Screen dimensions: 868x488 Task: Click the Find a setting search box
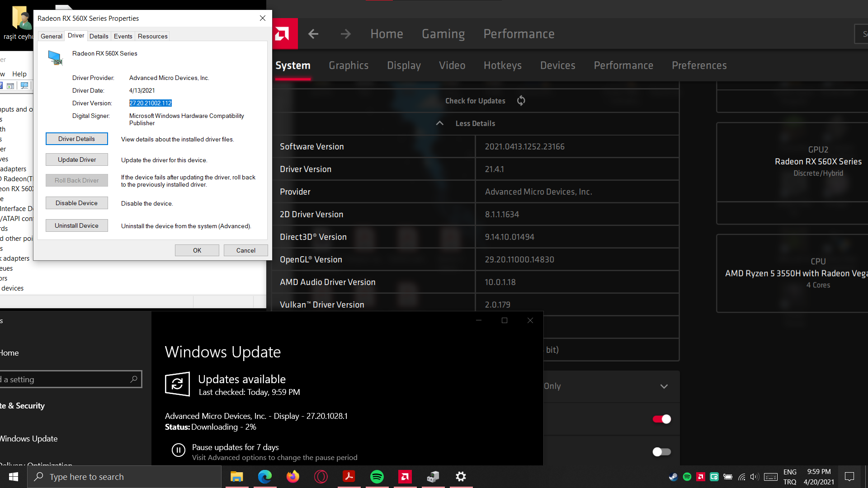point(68,380)
